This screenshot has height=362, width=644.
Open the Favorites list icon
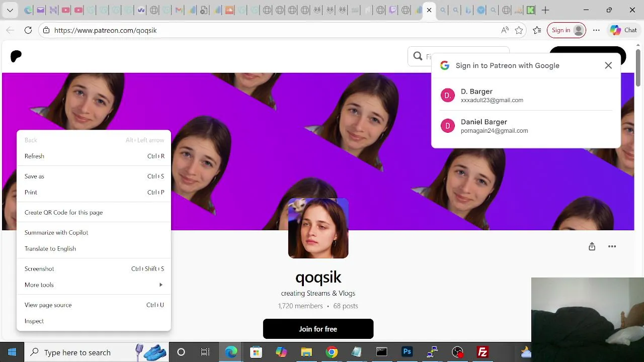point(537,30)
